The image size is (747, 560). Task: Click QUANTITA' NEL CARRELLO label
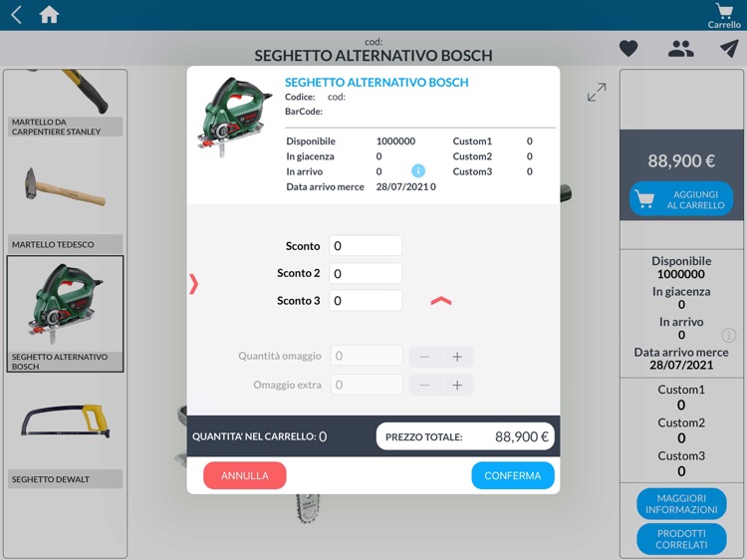(254, 436)
